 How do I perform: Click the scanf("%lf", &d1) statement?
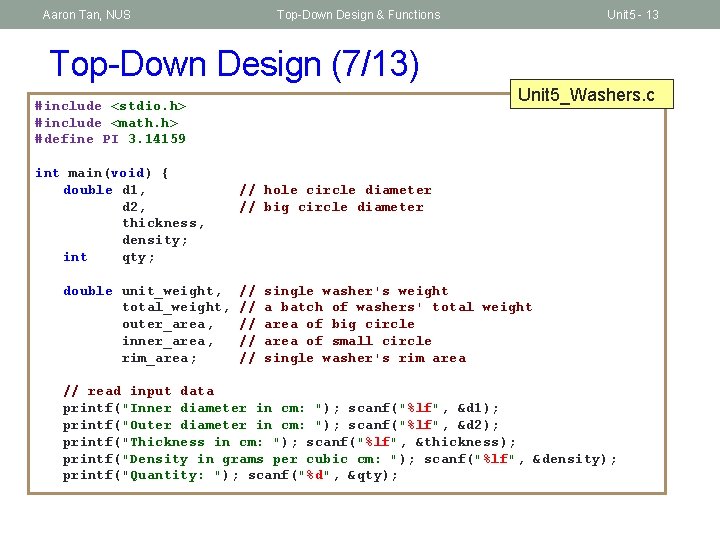[x=423, y=408]
